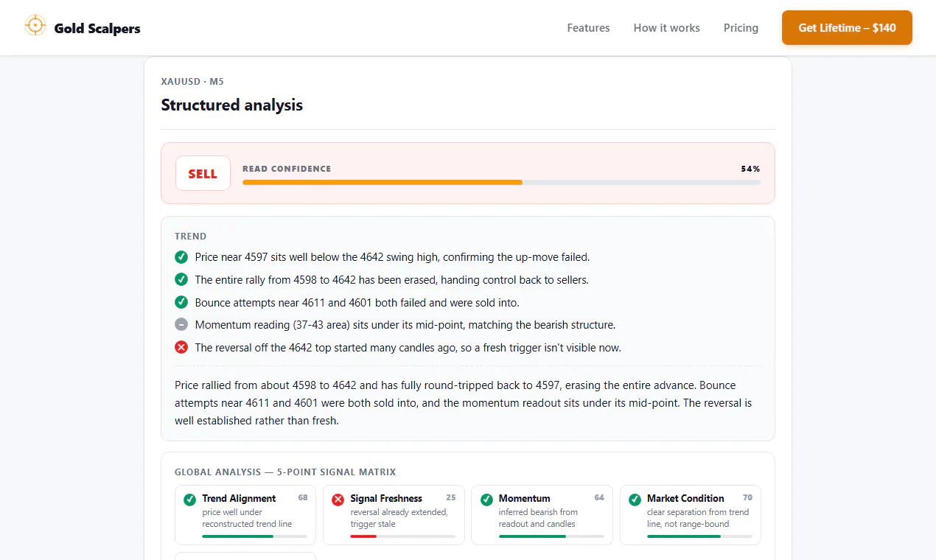This screenshot has width=936, height=560.
Task: Click the SELL signal badge
Action: [x=203, y=174]
